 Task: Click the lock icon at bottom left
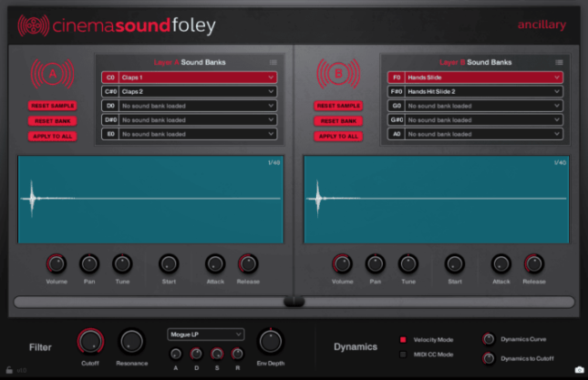click(9, 370)
